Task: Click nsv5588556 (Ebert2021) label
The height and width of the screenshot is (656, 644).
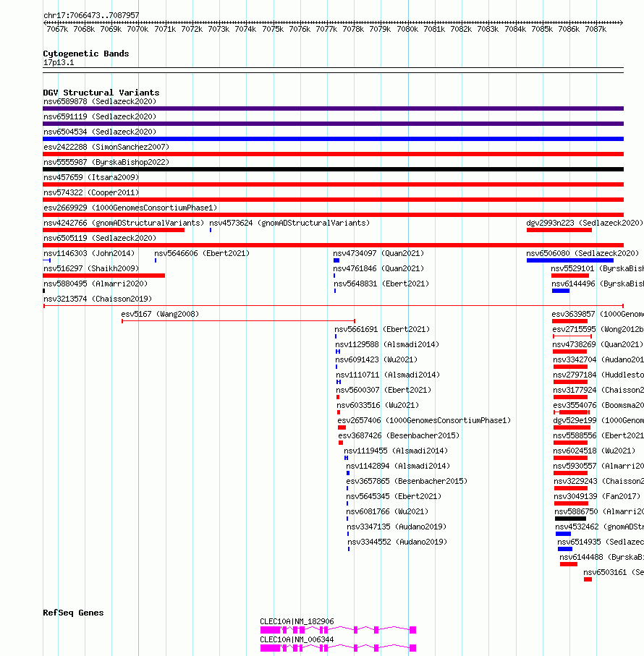Action: point(598,436)
